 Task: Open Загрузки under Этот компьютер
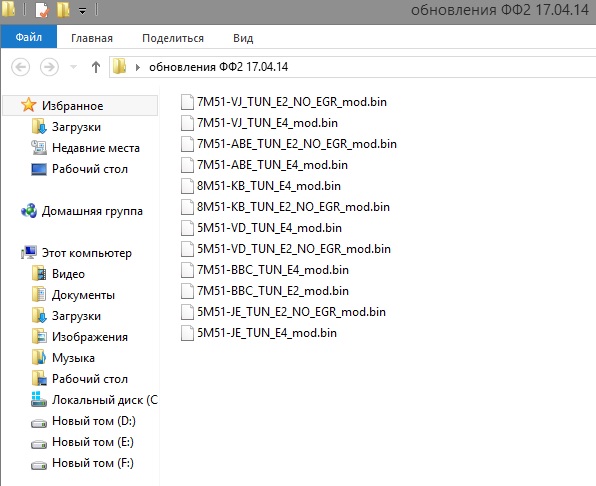(x=76, y=316)
